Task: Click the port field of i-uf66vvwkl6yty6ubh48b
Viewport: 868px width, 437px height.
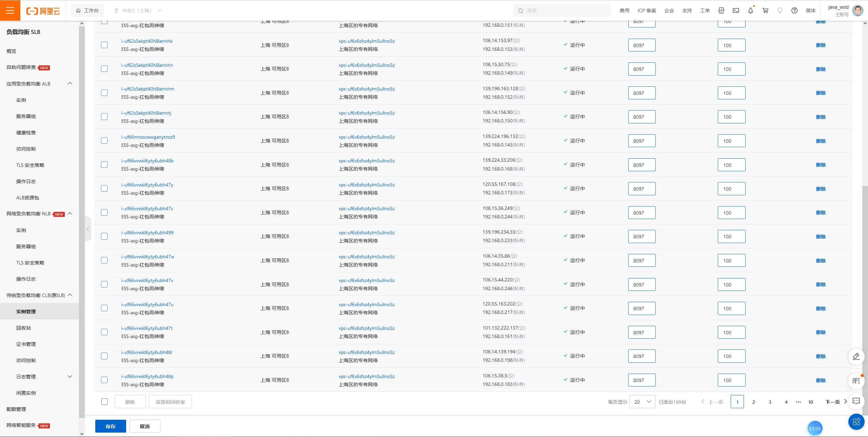Action: coord(642,165)
